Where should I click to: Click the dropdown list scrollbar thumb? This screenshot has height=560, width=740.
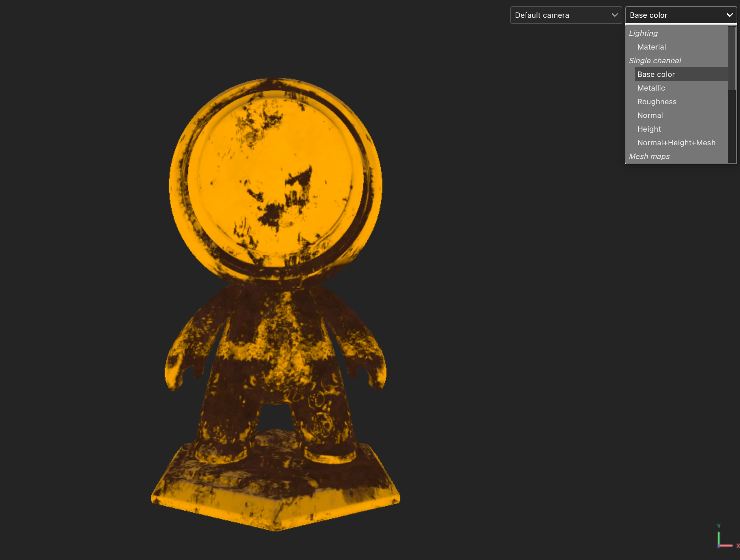[731, 58]
